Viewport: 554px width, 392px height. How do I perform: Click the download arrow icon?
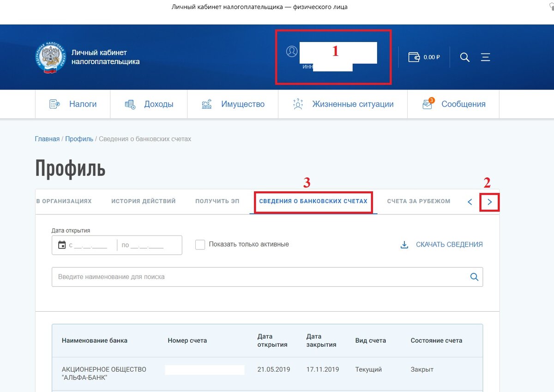(x=404, y=245)
